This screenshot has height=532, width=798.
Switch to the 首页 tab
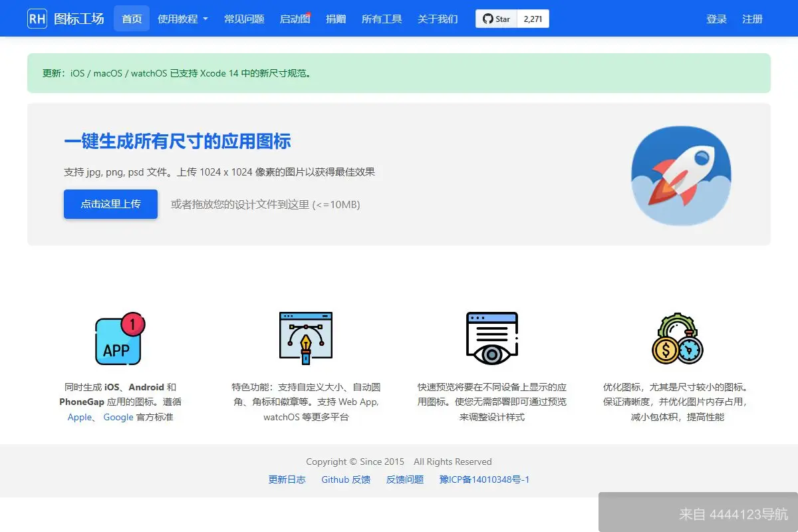coord(131,19)
